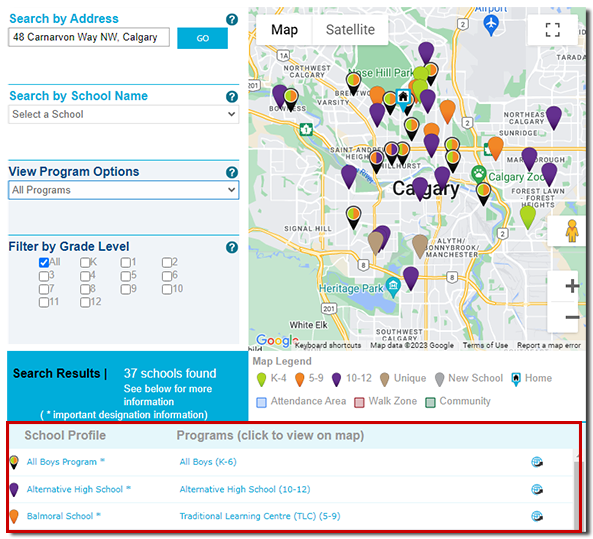Click the orange pin near Sunridge
This screenshot has width=593, height=539.
[495, 148]
